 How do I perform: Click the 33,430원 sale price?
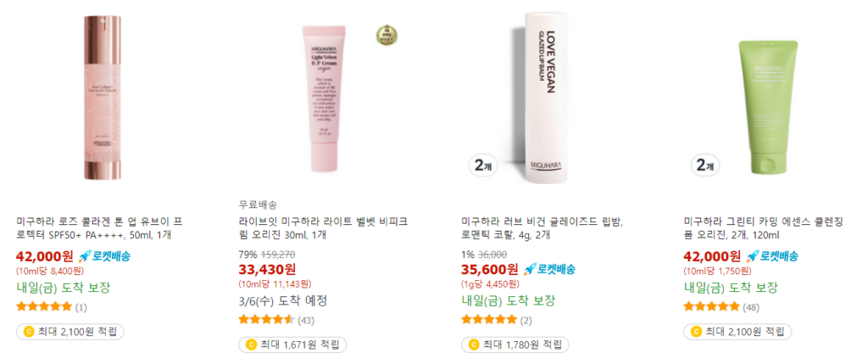point(267,270)
